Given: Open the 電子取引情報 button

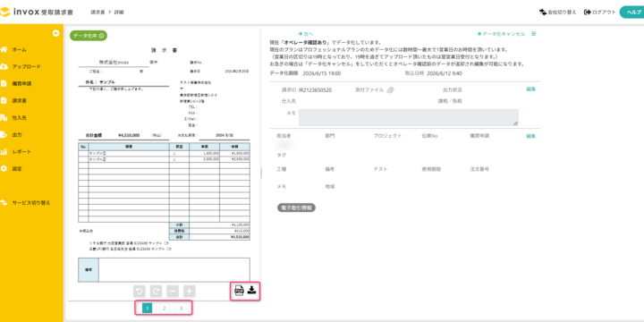Looking at the screenshot, I should point(297,208).
